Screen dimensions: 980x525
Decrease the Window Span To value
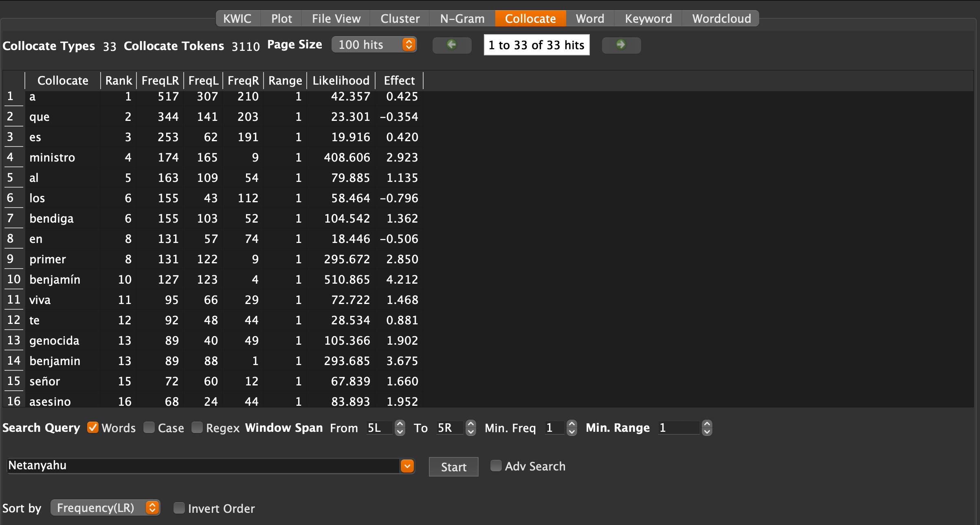pos(471,432)
